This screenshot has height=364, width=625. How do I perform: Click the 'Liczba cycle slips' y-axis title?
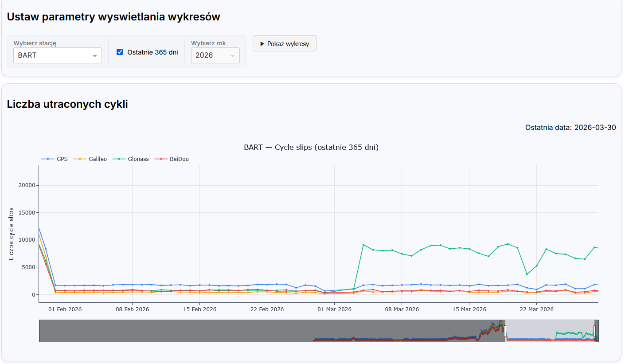[12, 234]
